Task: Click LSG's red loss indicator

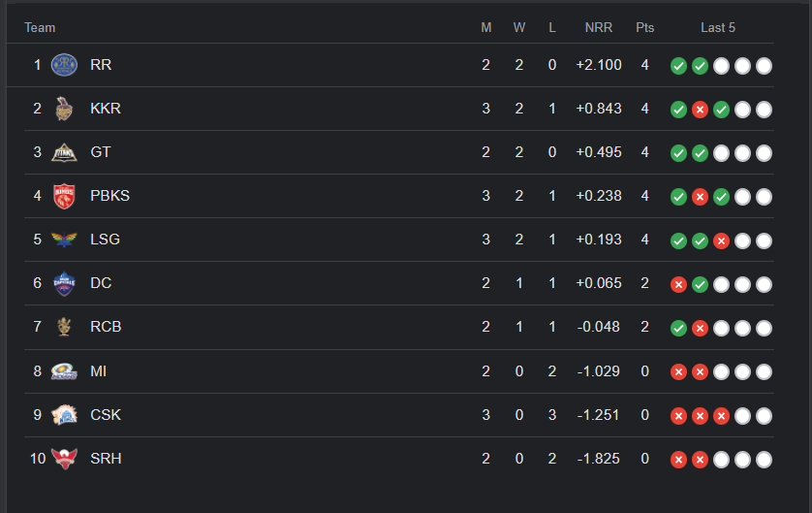Action: coord(721,240)
